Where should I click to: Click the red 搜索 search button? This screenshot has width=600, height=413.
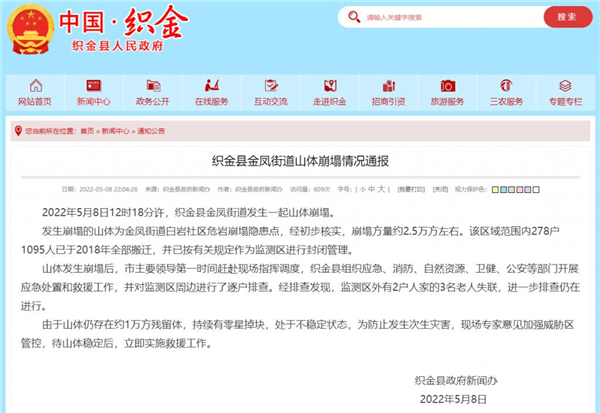567,17
